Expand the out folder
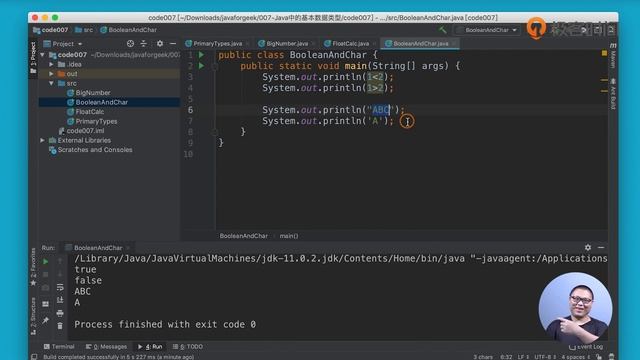 pyautogui.click(x=51, y=74)
